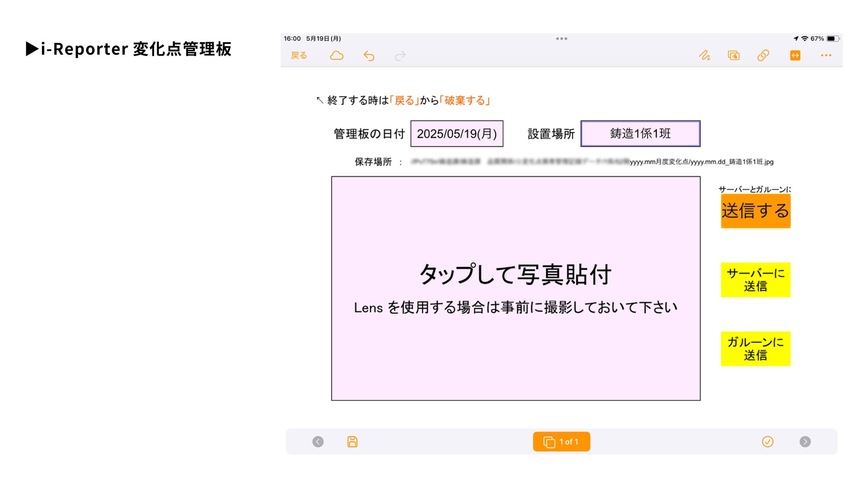Click the save floppy disk icon
This screenshot has width=868, height=488.
pos(352,441)
